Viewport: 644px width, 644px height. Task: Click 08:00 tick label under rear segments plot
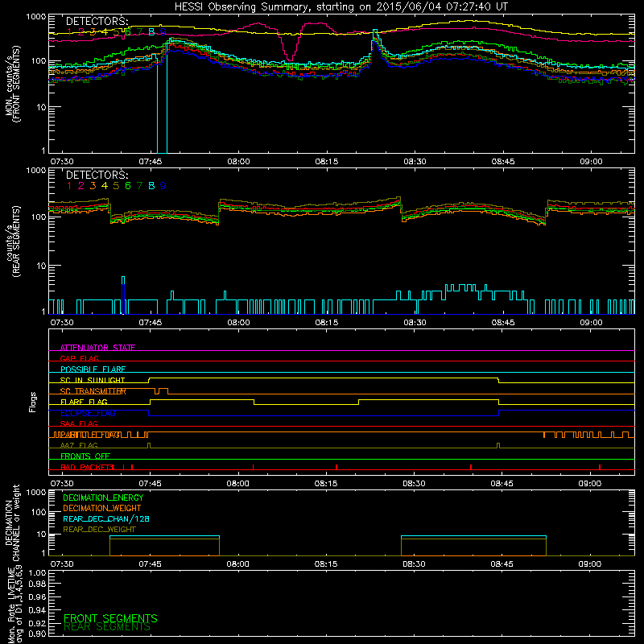(x=238, y=323)
